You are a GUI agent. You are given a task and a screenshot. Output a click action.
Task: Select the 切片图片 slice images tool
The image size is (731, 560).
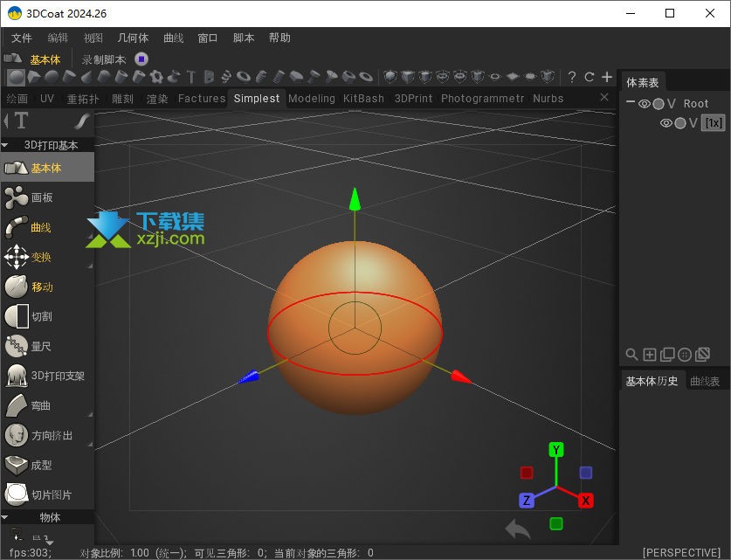point(47,494)
